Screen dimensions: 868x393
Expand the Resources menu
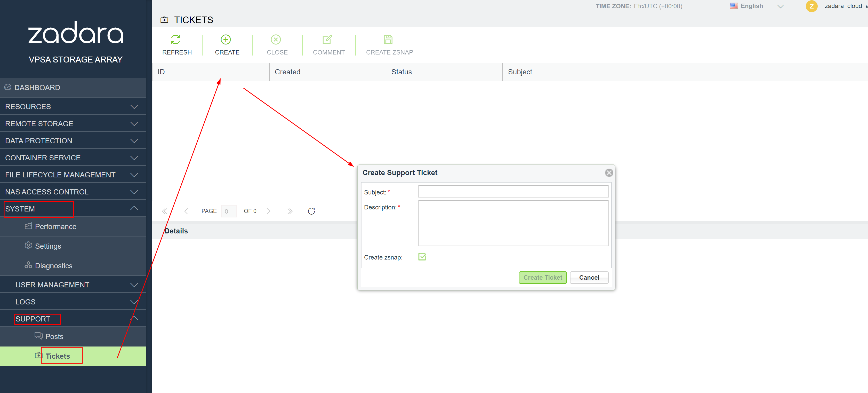coord(73,107)
